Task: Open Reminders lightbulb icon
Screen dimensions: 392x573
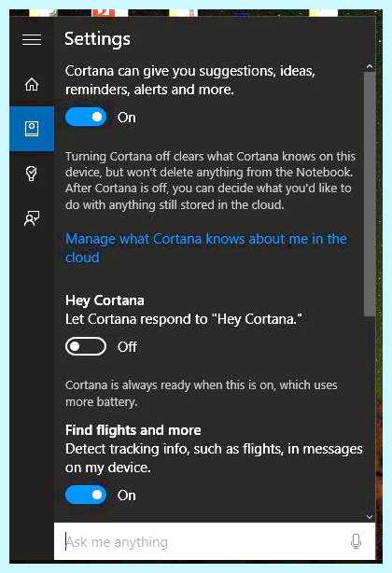Action: coord(32,174)
